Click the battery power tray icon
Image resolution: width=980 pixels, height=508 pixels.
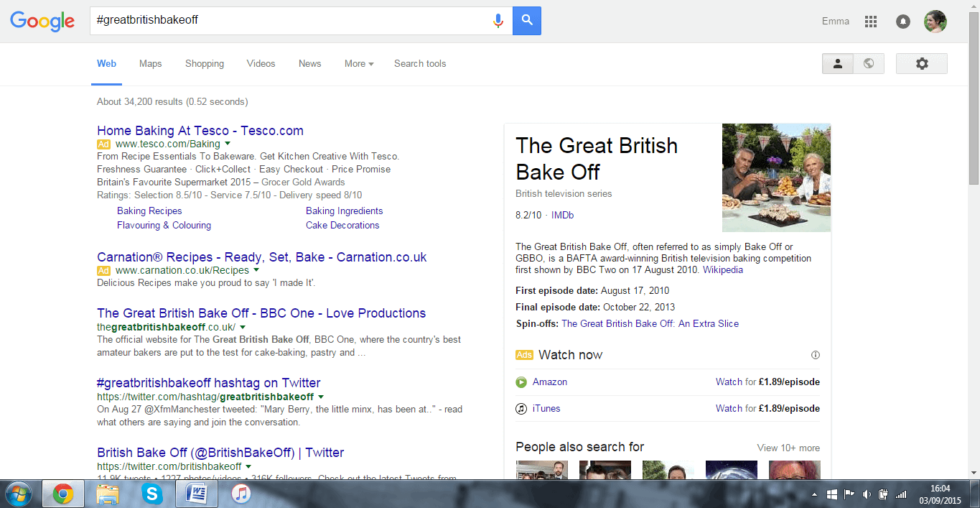point(884,494)
